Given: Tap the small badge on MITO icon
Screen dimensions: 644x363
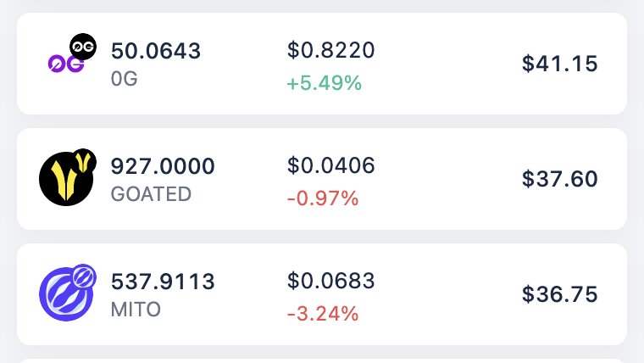Looking at the screenshot, I should pos(83,275).
